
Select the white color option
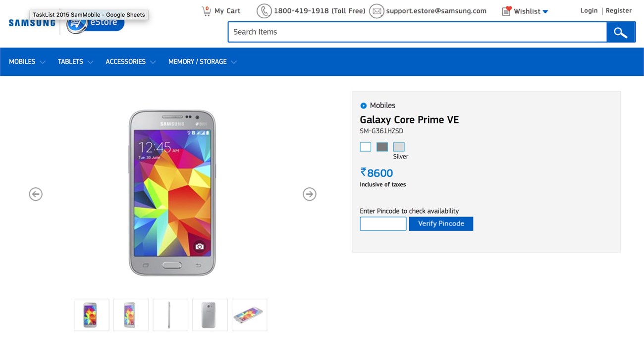coord(365,147)
